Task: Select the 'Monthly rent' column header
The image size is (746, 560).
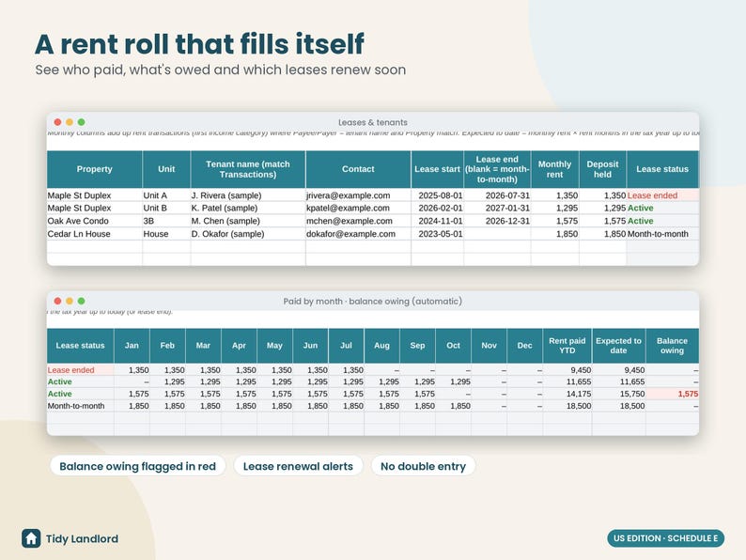Action: pos(554,169)
